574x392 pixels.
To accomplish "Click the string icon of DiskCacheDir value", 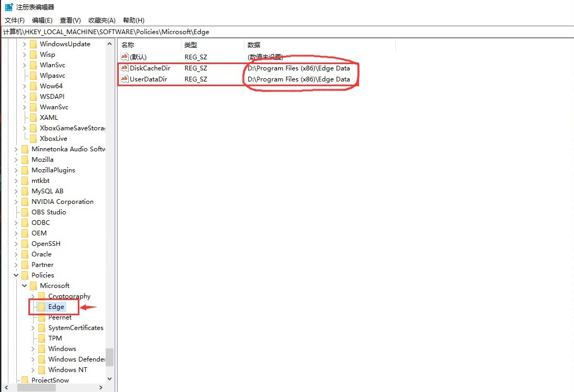I will coord(125,68).
